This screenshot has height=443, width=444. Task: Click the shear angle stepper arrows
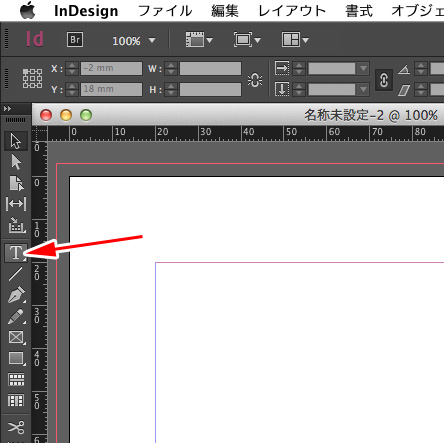point(421,90)
